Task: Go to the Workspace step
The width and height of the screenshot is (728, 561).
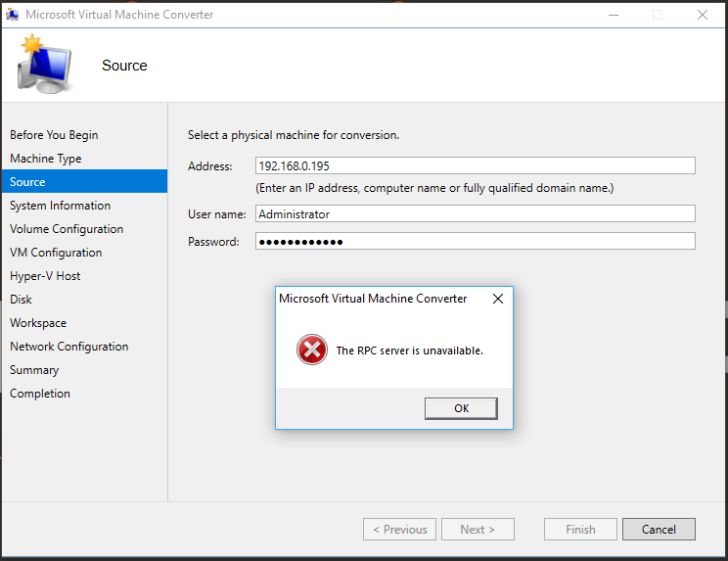Action: 38,323
